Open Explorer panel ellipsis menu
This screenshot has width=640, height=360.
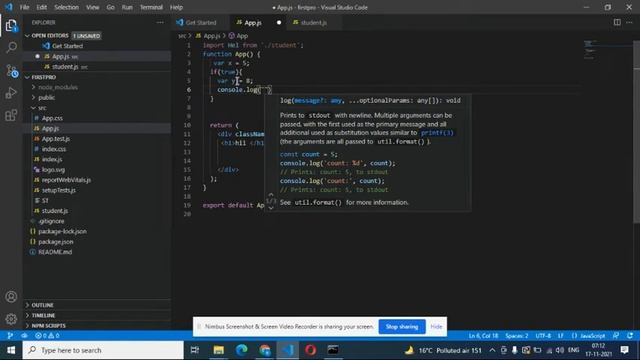[160, 22]
